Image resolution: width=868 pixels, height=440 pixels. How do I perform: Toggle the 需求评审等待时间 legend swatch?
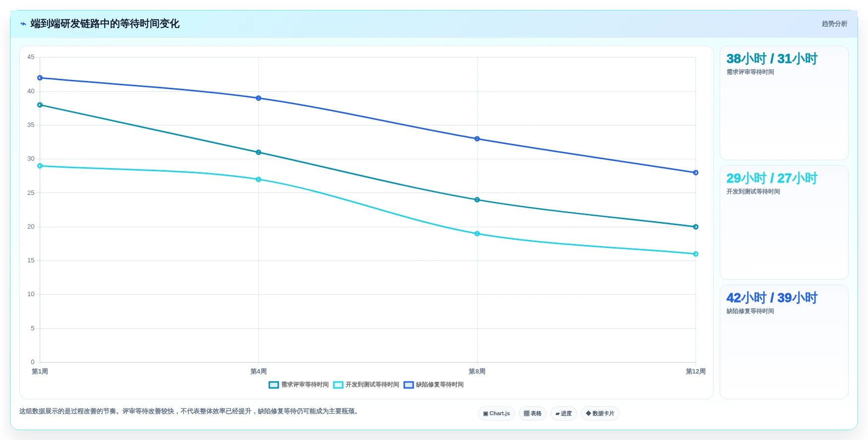pos(274,385)
